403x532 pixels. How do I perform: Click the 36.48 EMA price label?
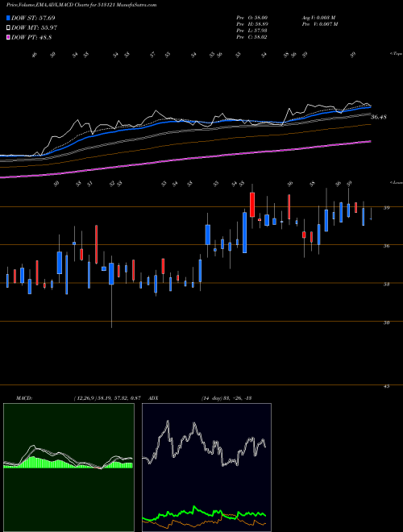coord(379,117)
